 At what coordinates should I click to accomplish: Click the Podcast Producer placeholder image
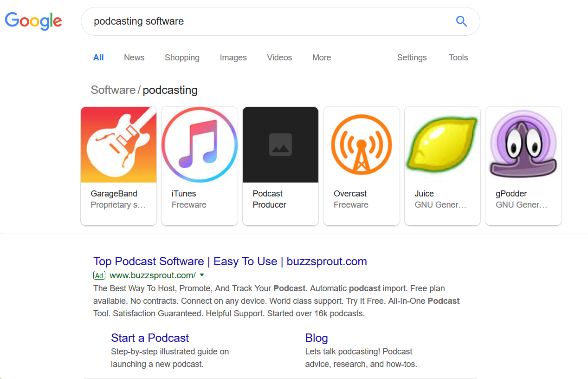click(280, 144)
